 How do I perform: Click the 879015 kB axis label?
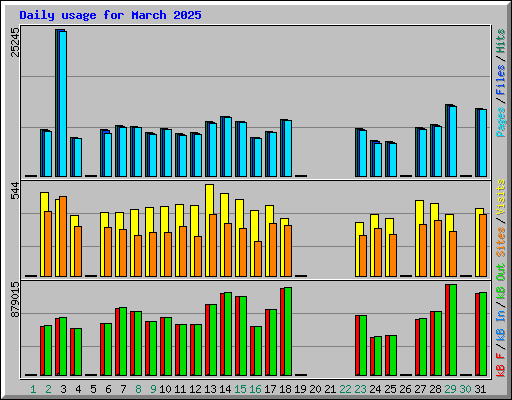pos(15,299)
